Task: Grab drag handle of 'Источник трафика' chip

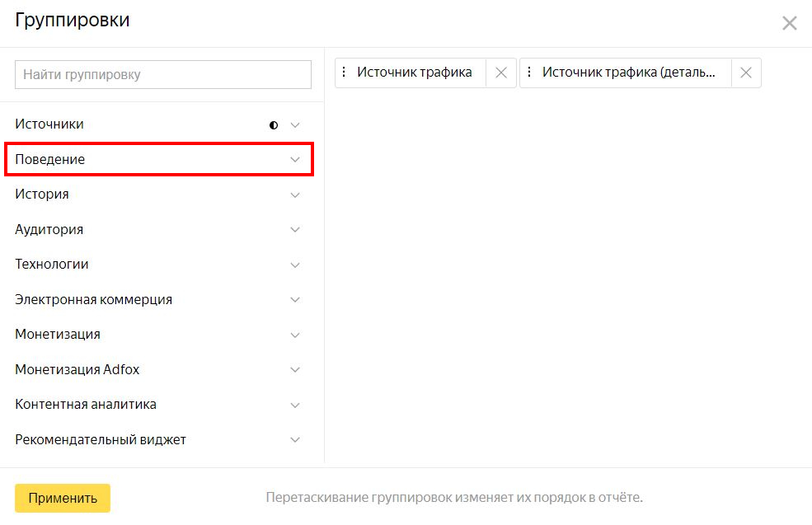Action: 345,73
